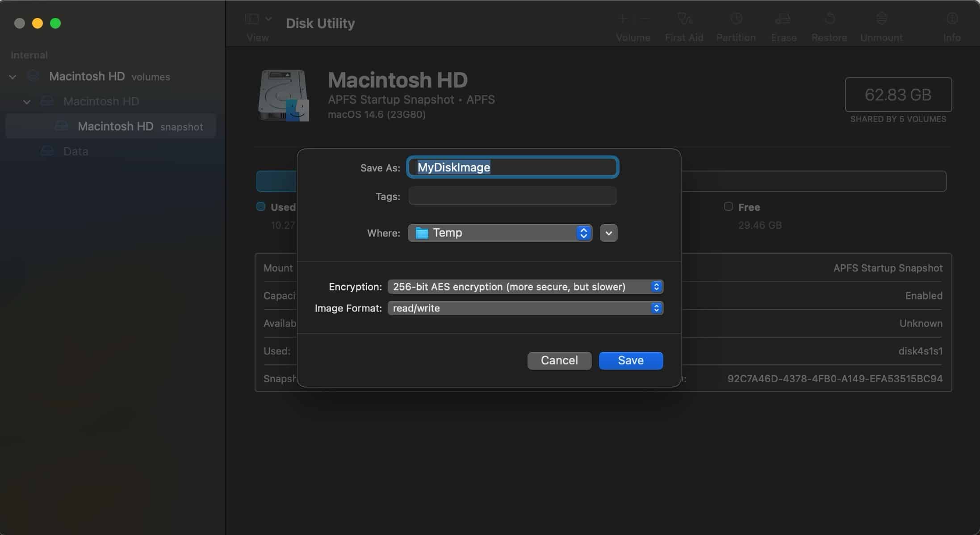Click the Restore toolbar icon
The width and height of the screenshot is (980, 535).
tap(829, 19)
